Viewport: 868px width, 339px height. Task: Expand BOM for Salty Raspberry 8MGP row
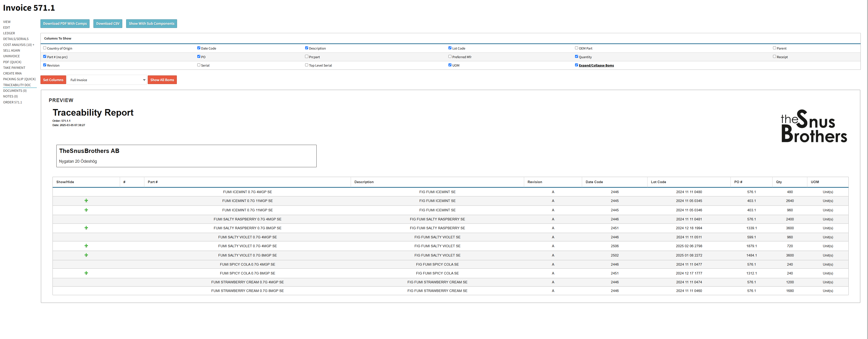(x=86, y=228)
